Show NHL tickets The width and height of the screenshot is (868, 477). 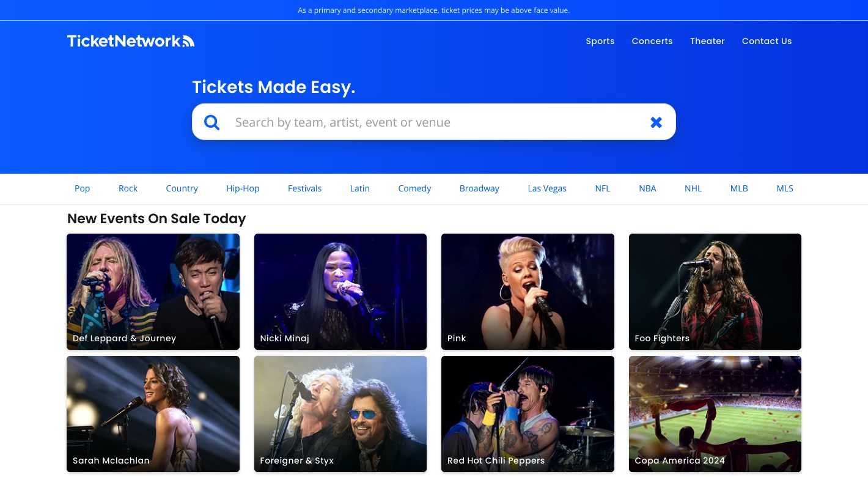[x=693, y=188]
